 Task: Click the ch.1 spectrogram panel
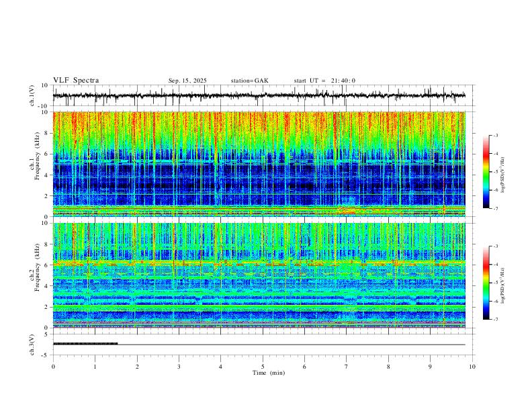tap(259, 164)
